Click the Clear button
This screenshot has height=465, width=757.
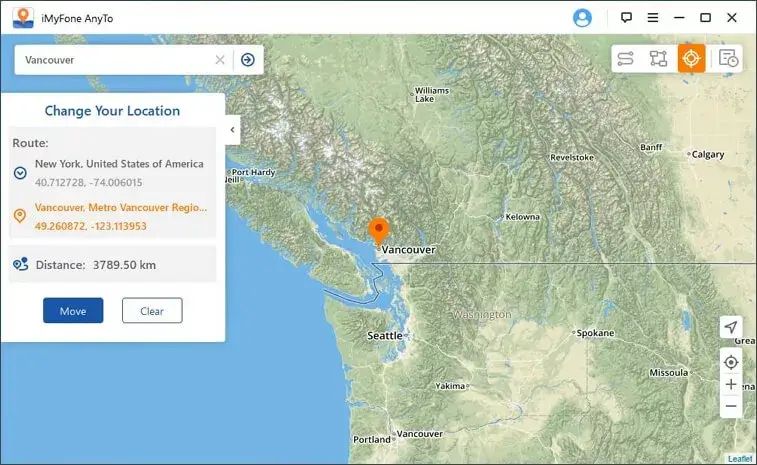[x=152, y=311]
